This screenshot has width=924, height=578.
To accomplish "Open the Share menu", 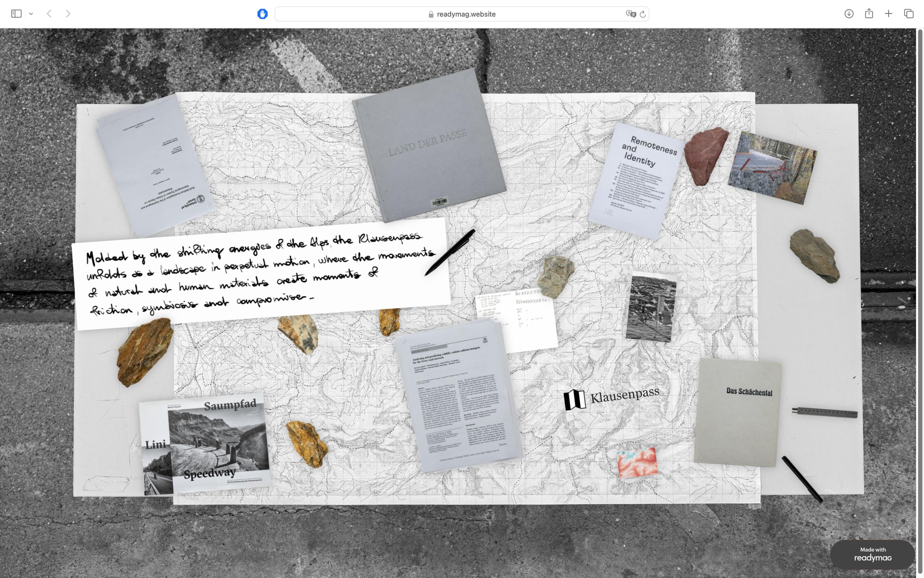I will coord(869,13).
